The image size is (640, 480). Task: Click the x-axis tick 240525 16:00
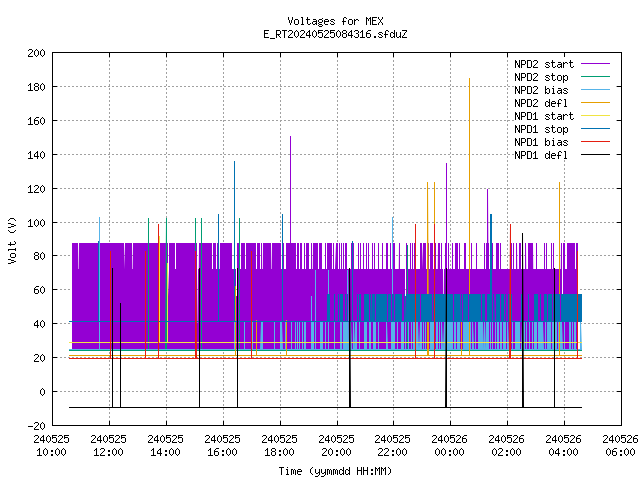pos(222,446)
